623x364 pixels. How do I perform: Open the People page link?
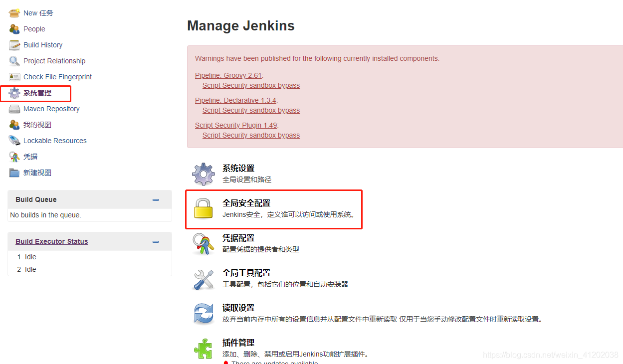(34, 29)
